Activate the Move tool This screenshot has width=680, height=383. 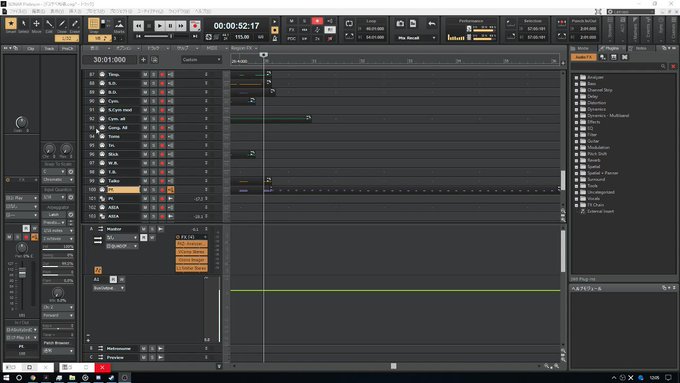36,24
